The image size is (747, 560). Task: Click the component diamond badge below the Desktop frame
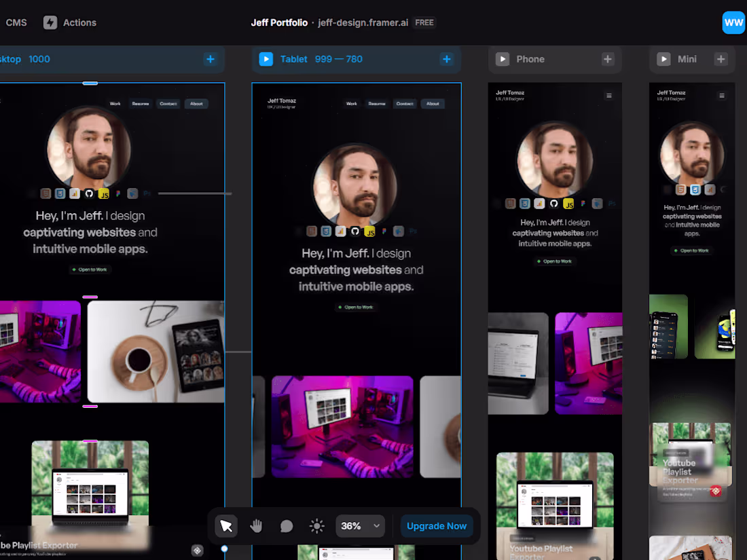(197, 550)
